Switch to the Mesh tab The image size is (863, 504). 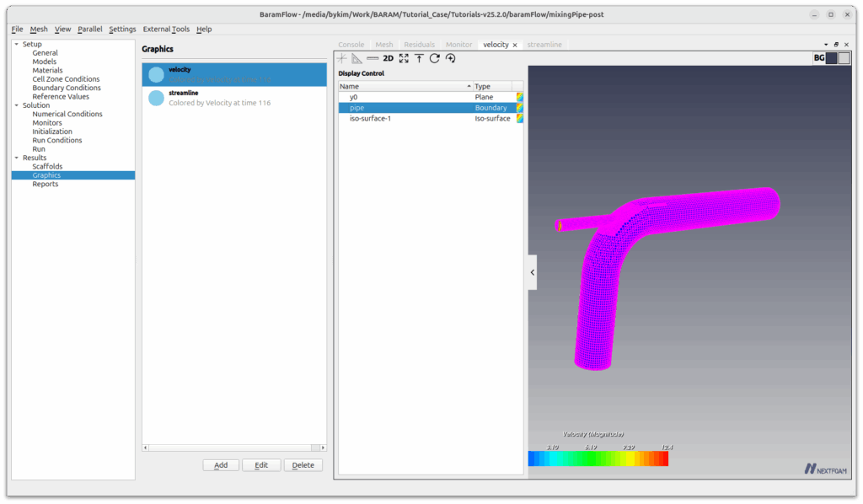(384, 45)
